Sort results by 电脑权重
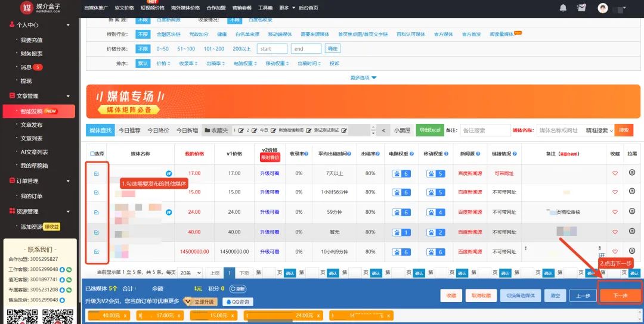644x324 pixels. click(x=244, y=63)
